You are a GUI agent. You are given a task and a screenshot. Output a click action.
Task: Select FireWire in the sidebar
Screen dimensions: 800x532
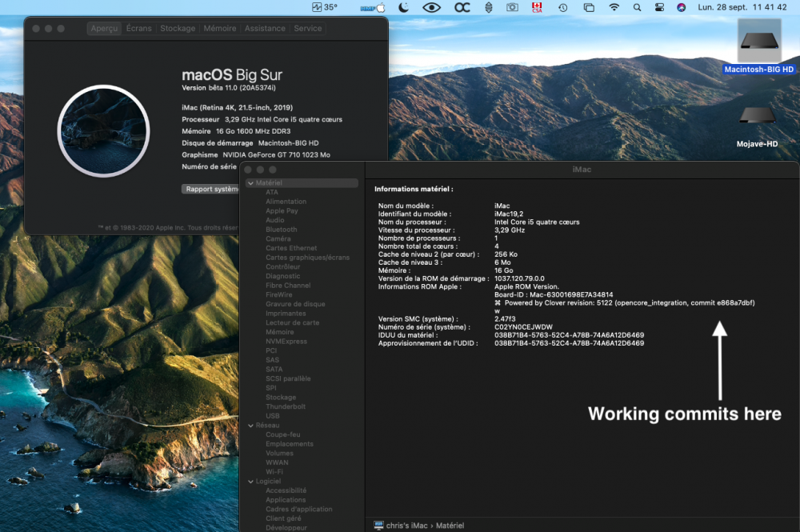click(278, 295)
